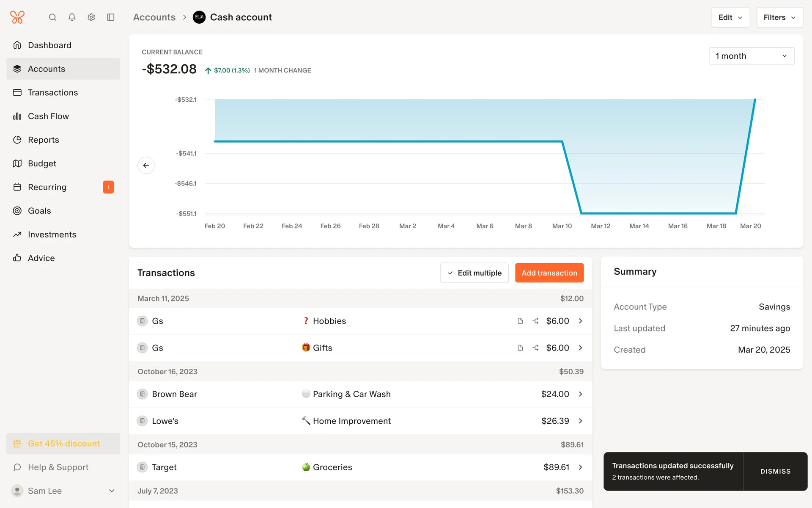Dismiss the transactions updated notification
Viewport: 812px width, 508px height.
[775, 471]
